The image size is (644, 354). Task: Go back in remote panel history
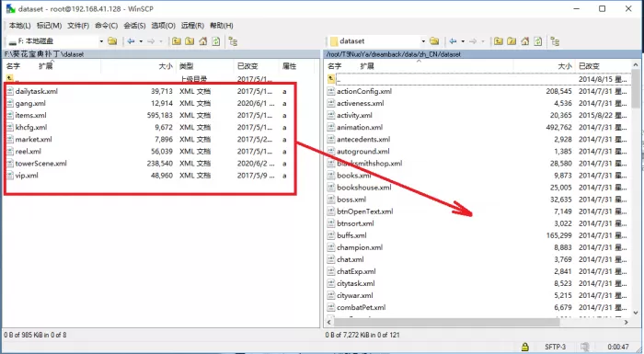(453, 41)
